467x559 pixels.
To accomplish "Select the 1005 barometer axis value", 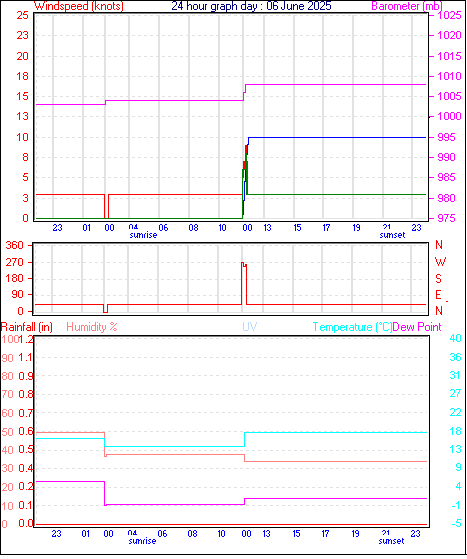I will coord(449,96).
